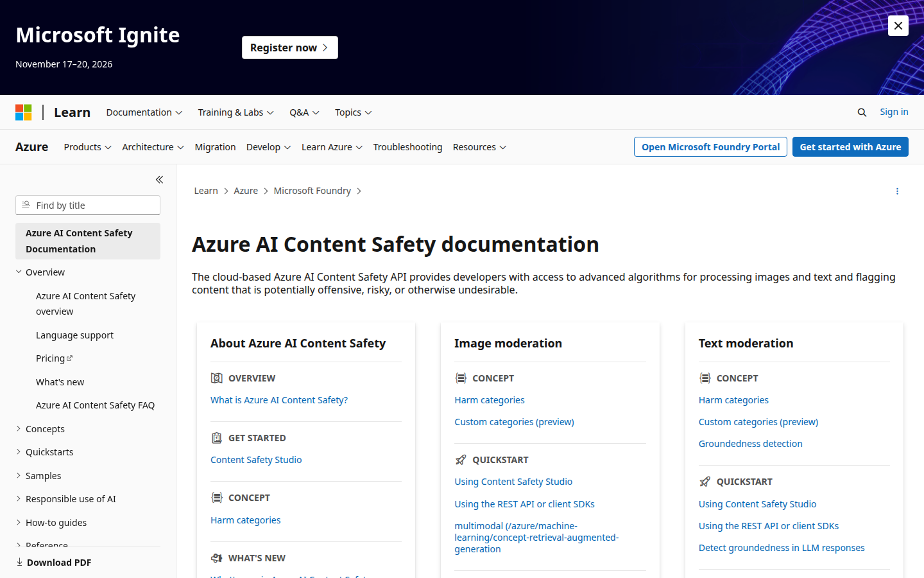Screen dimensions: 924x578
Task: Open Harm categories link in About card
Action: [246, 520]
